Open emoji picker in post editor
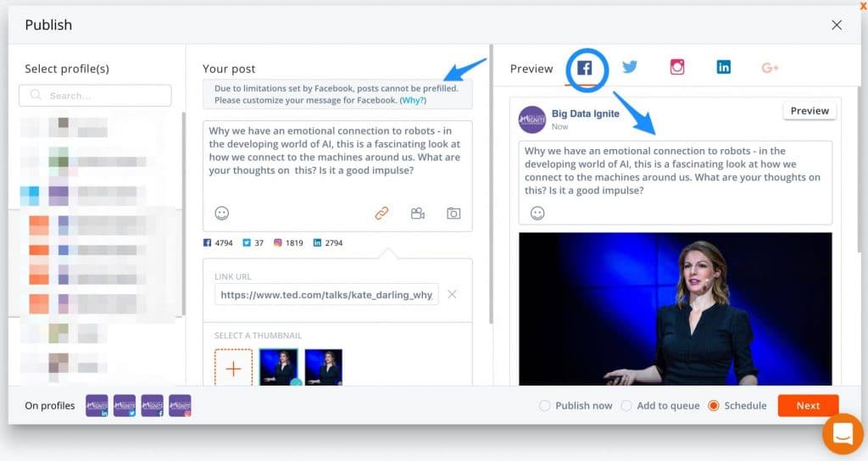Image resolution: width=868 pixels, height=461 pixels. tap(222, 214)
